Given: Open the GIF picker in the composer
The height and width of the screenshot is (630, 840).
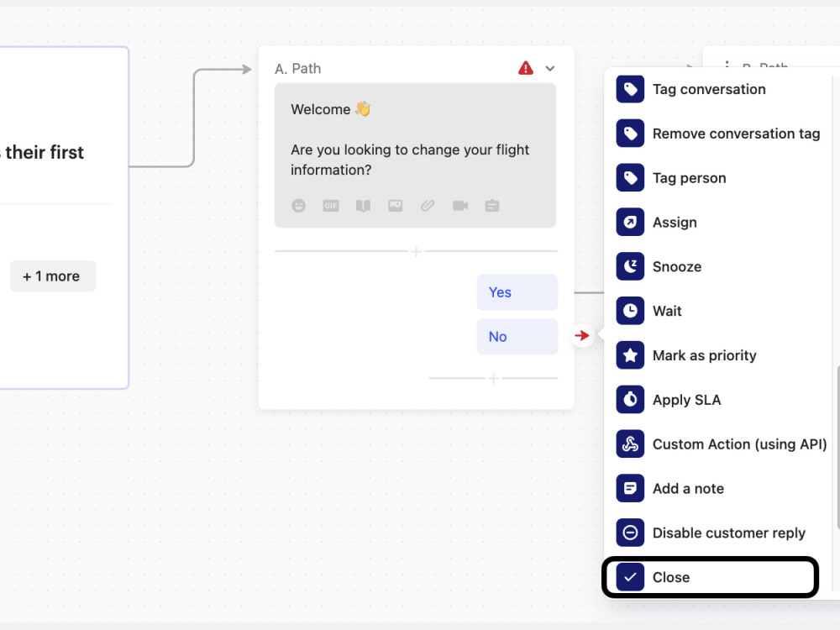Looking at the screenshot, I should [331, 205].
